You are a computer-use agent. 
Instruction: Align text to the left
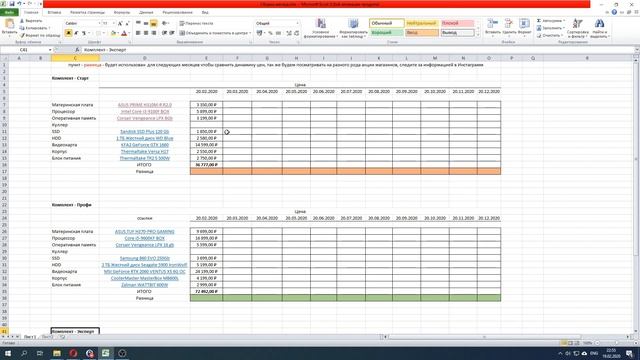(x=138, y=33)
